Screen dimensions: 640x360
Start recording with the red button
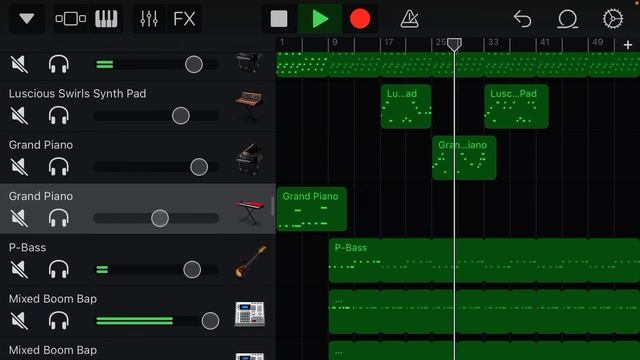360,19
